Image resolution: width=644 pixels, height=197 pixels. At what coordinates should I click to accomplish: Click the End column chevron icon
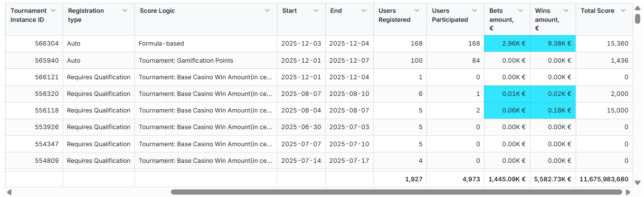(364, 10)
